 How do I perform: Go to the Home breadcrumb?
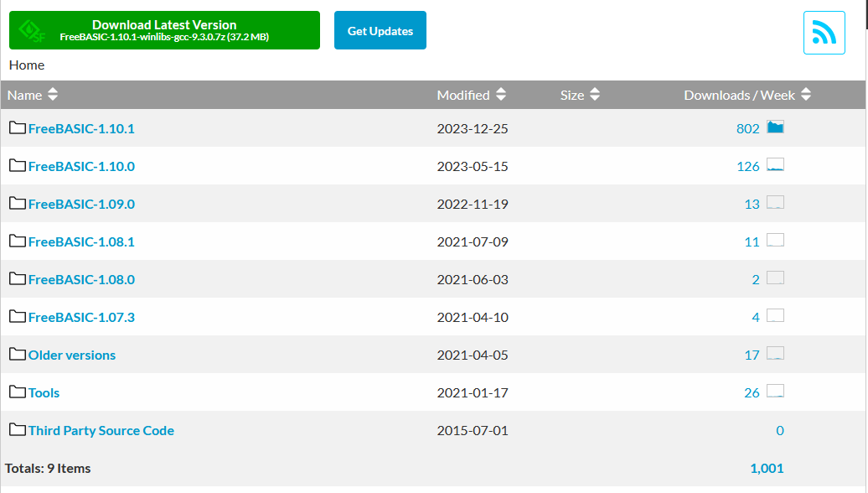coord(27,65)
